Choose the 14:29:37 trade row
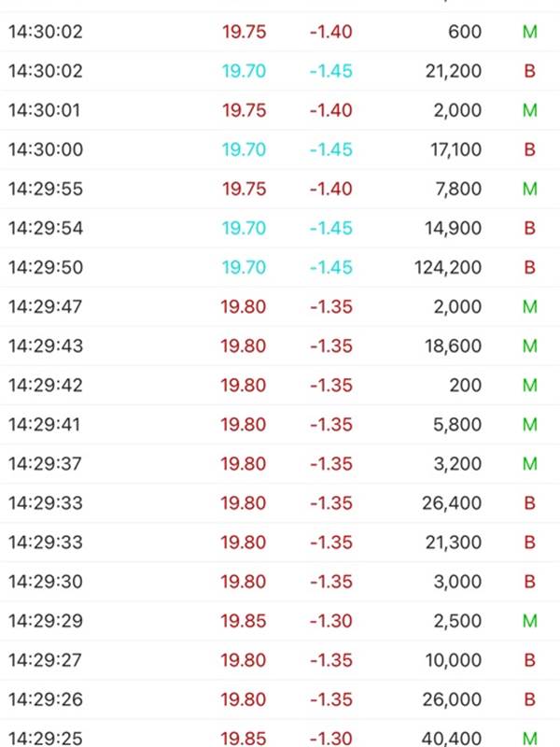 (x=280, y=464)
